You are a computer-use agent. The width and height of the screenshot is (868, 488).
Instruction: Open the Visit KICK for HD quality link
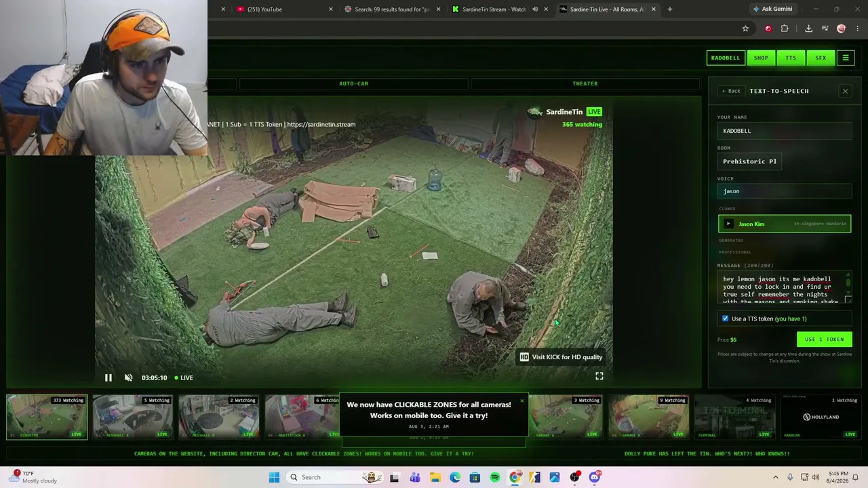pos(561,357)
